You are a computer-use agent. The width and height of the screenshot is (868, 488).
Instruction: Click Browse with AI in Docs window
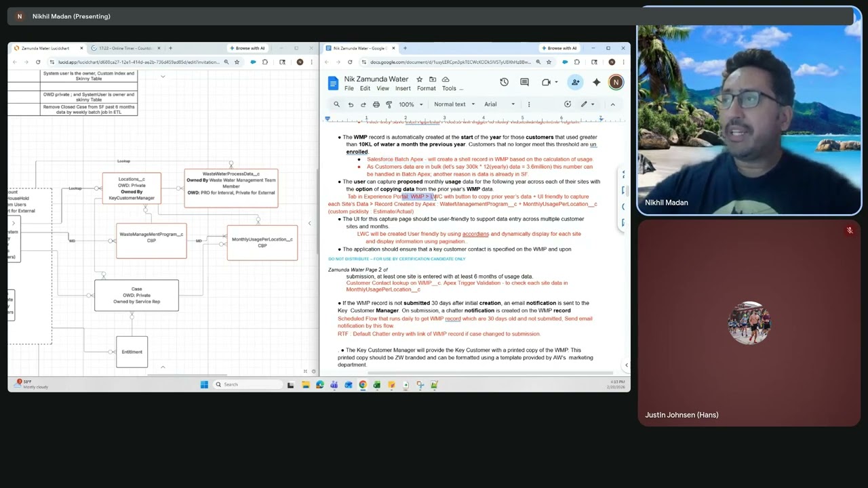559,48
